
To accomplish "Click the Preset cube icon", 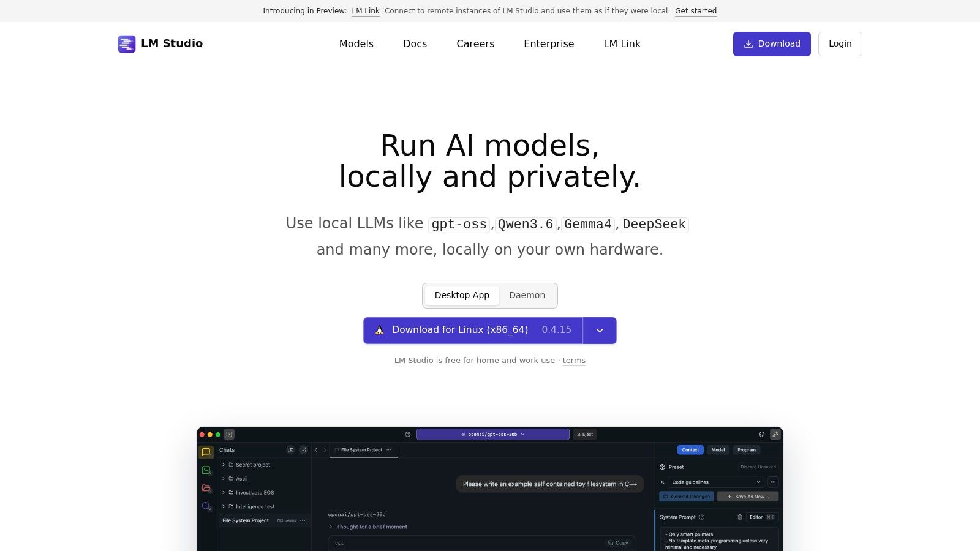I will coord(662,467).
